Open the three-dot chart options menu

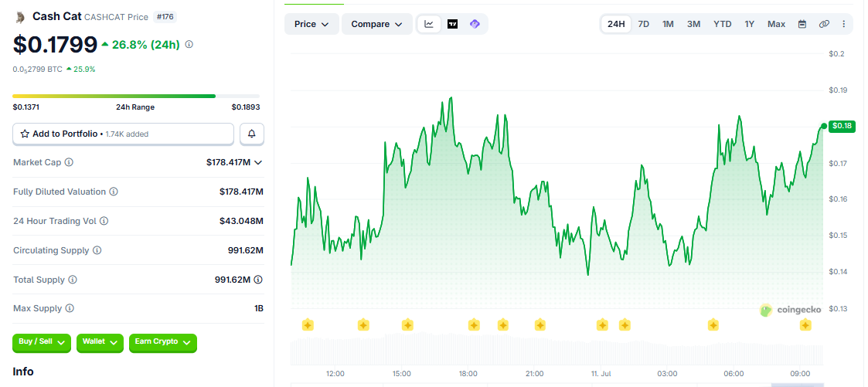click(843, 24)
